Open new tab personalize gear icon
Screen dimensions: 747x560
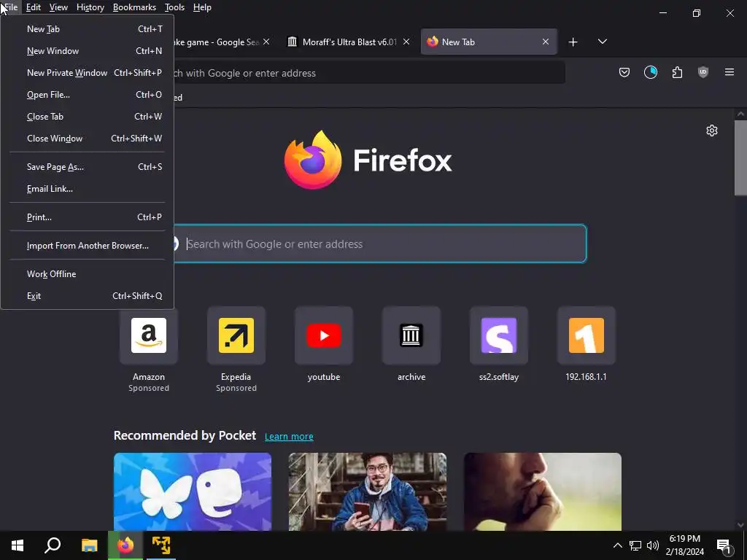click(712, 131)
